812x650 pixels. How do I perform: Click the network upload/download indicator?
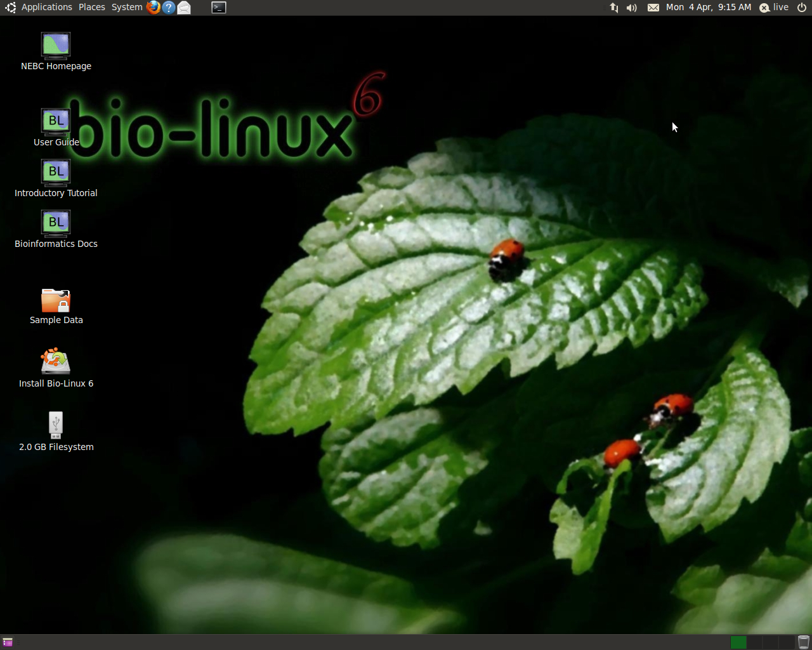coord(612,7)
